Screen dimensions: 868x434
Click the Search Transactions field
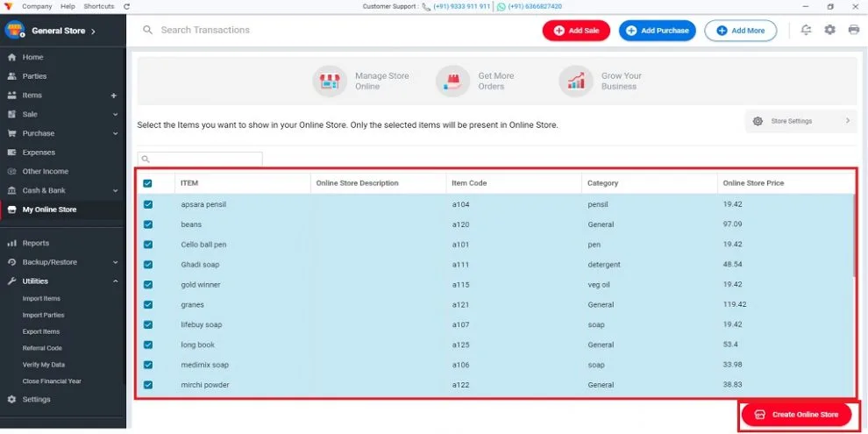pyautogui.click(x=205, y=30)
